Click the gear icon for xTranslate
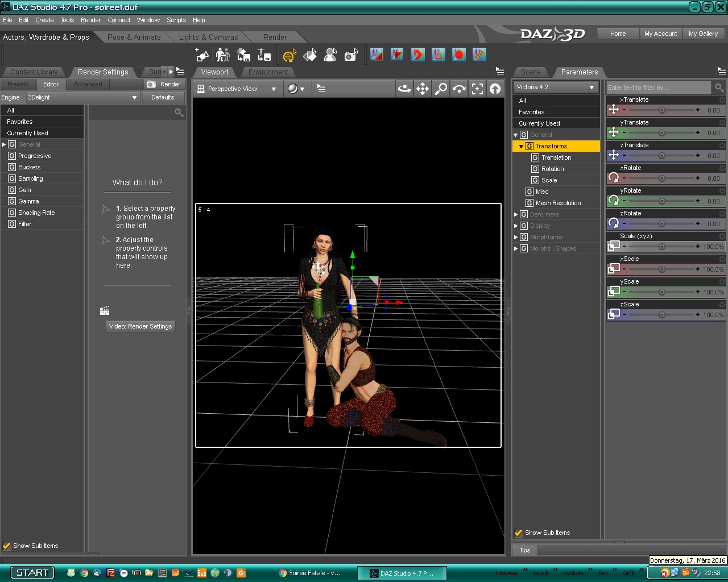The image size is (728, 582). pyautogui.click(x=722, y=100)
